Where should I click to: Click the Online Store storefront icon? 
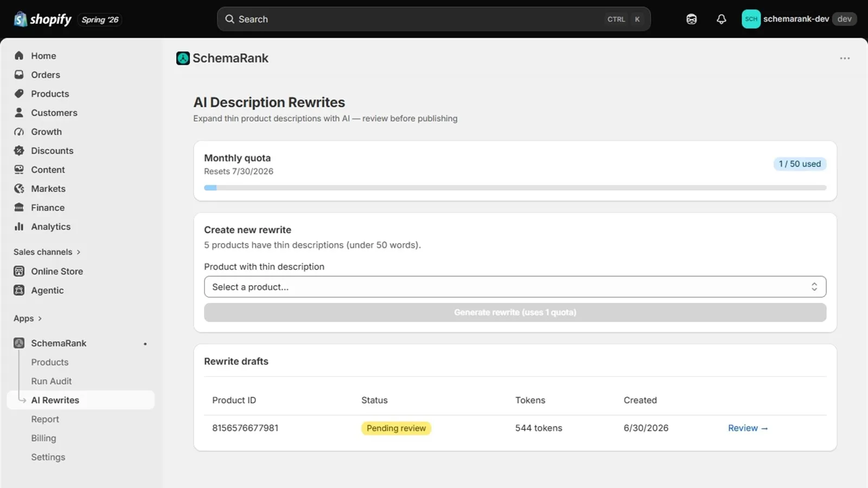tap(19, 271)
